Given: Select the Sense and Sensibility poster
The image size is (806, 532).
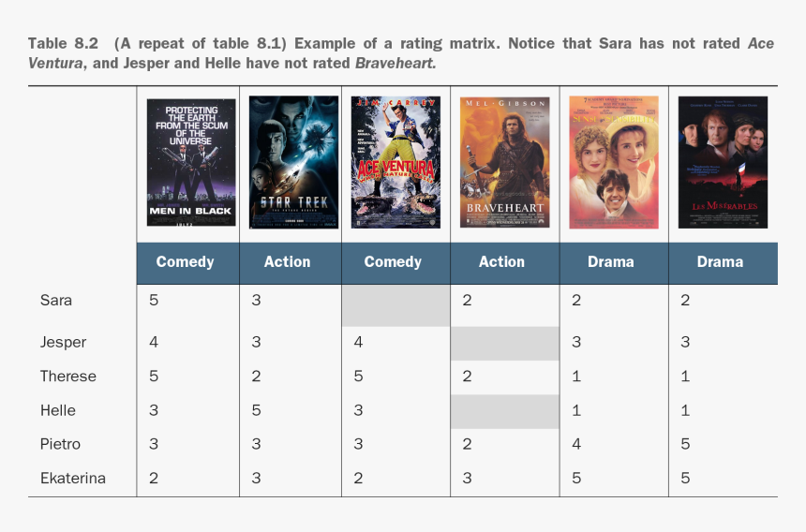Looking at the screenshot, I should click(x=613, y=162).
